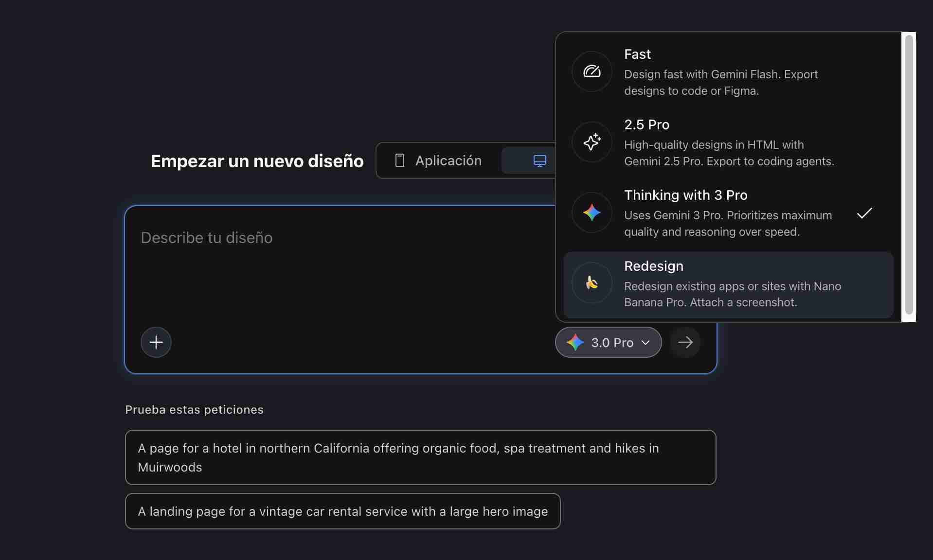Viewport: 933px width, 560px height.
Task: Click the desktop monitor icon tab
Action: coord(539,160)
